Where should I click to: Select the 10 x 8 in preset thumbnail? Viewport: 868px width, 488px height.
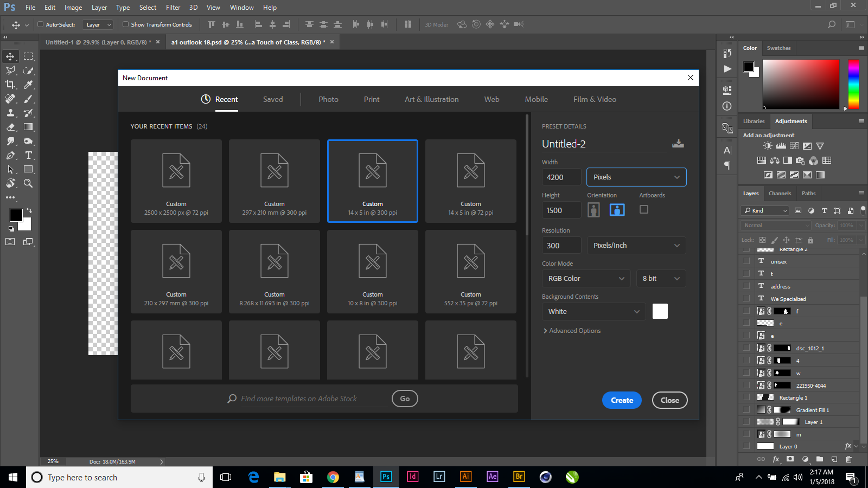pyautogui.click(x=372, y=271)
